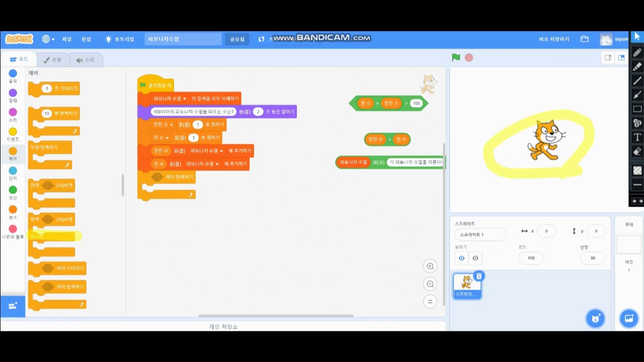The width and height of the screenshot is (644, 362).
Task: Select Bandicam text tool
Action: tap(637, 137)
